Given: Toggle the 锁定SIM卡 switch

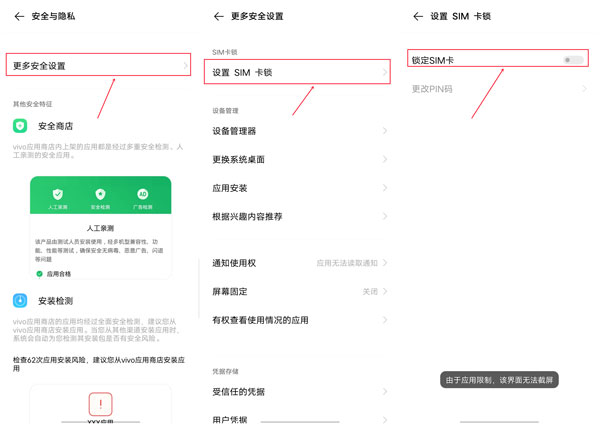Looking at the screenshot, I should (x=572, y=61).
